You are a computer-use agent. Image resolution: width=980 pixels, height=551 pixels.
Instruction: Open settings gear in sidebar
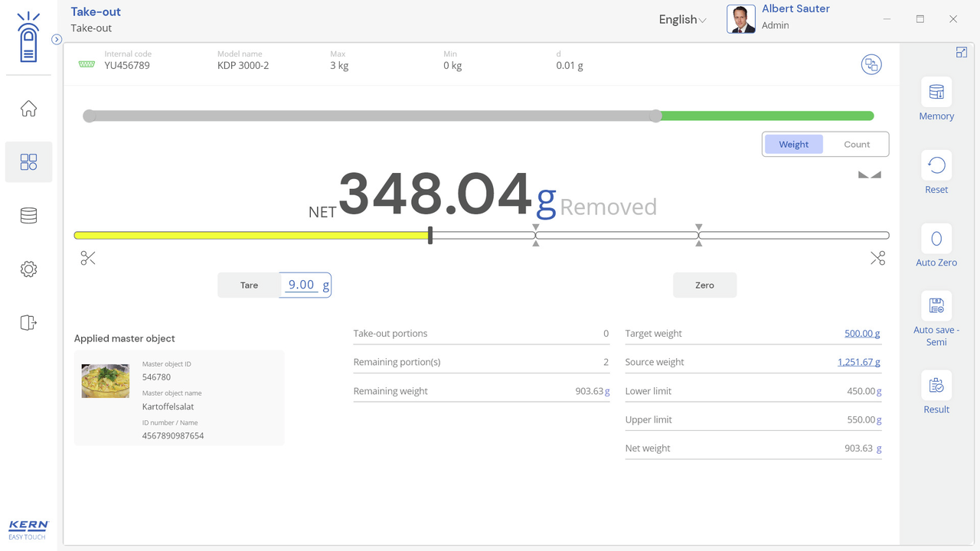pos(28,269)
